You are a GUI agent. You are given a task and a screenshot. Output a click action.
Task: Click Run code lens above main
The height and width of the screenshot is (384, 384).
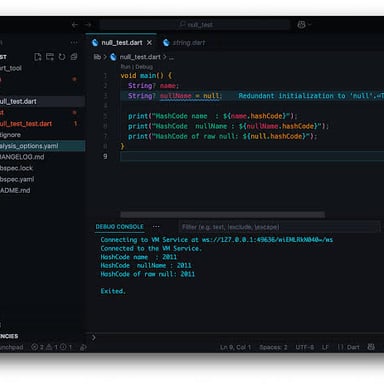125,67
